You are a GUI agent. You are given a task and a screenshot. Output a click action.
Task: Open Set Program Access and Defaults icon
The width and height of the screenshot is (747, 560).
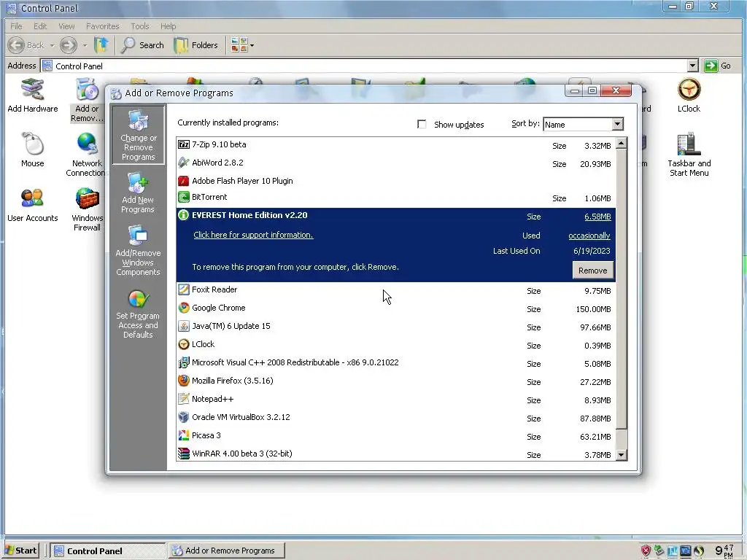(138, 314)
